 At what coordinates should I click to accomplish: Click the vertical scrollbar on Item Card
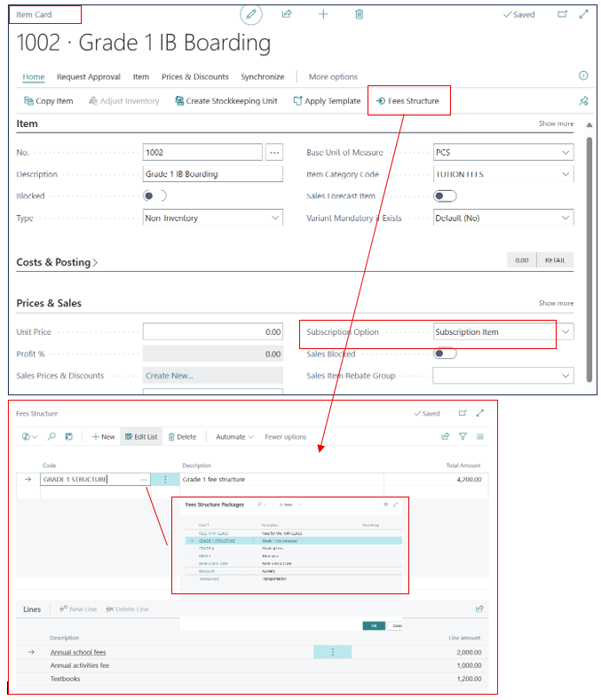[589, 259]
